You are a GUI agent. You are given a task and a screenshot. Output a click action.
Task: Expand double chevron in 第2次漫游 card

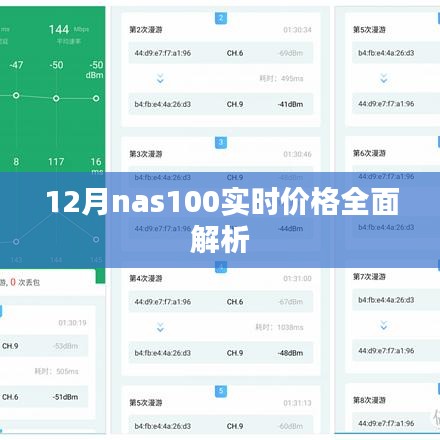click(x=160, y=79)
